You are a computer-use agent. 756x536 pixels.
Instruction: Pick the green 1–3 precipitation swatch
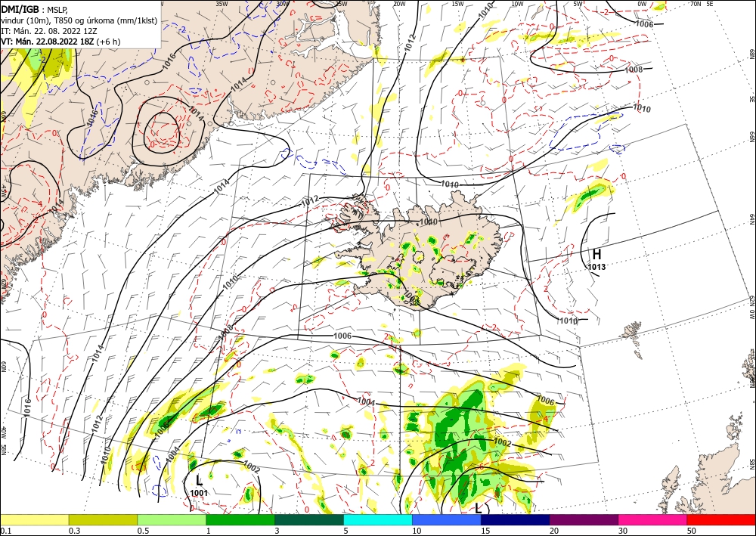click(240, 519)
